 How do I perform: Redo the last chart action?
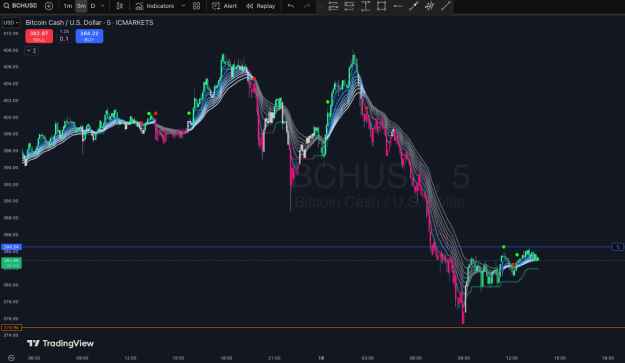(x=307, y=6)
